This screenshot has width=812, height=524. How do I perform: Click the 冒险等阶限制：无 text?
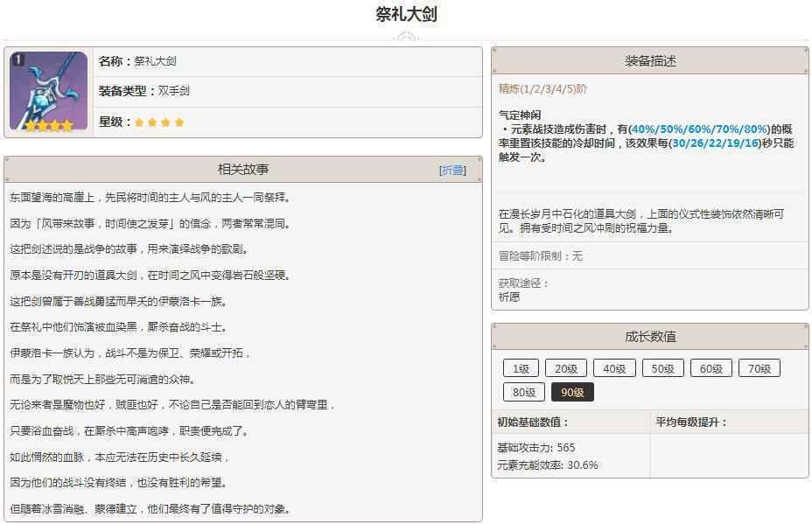click(541, 255)
